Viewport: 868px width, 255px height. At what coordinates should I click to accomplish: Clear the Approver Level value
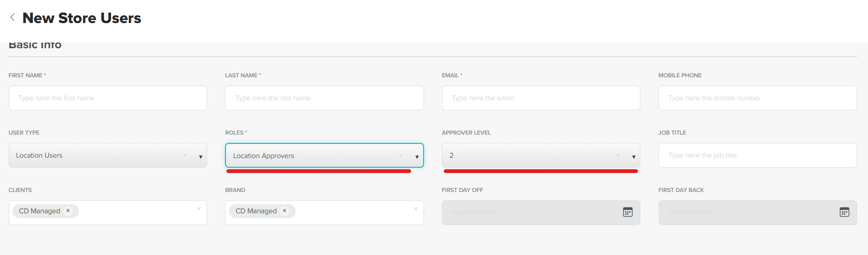click(x=618, y=155)
